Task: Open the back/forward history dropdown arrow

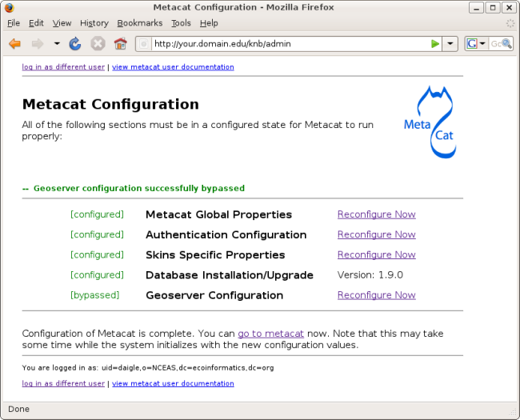Action: pyautogui.click(x=57, y=43)
